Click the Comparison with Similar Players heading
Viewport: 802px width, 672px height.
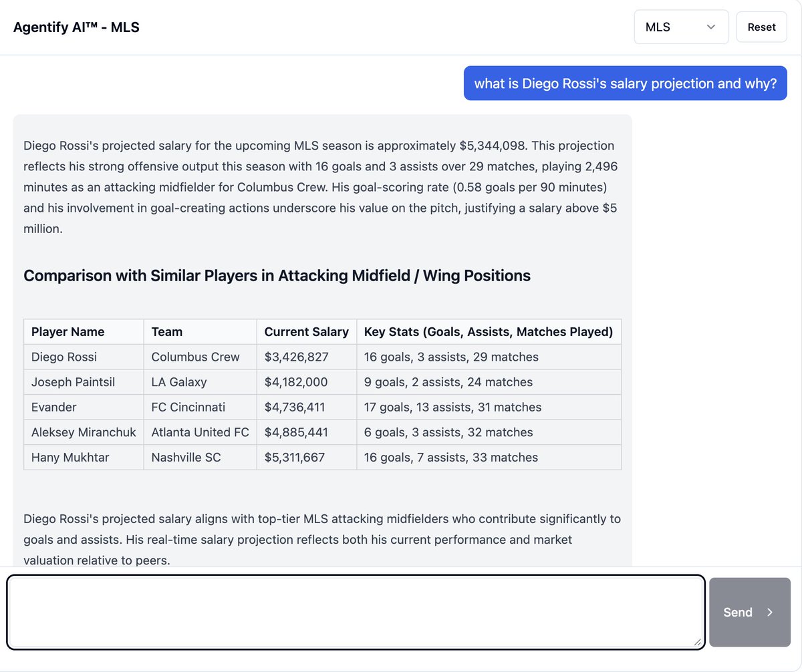277,275
